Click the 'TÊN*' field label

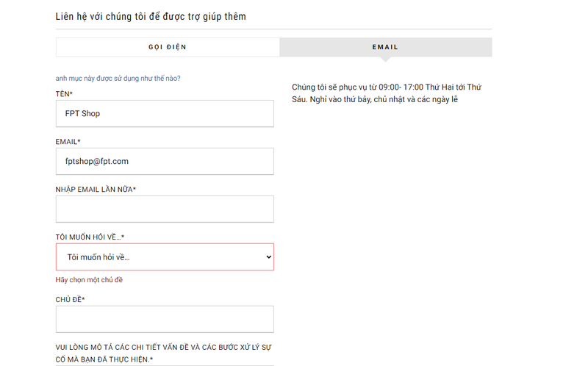click(64, 94)
